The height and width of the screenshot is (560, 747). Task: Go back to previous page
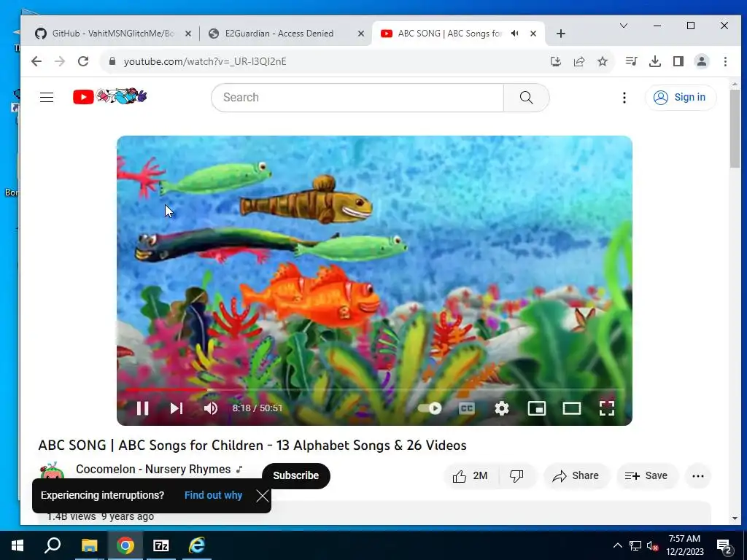36,61
